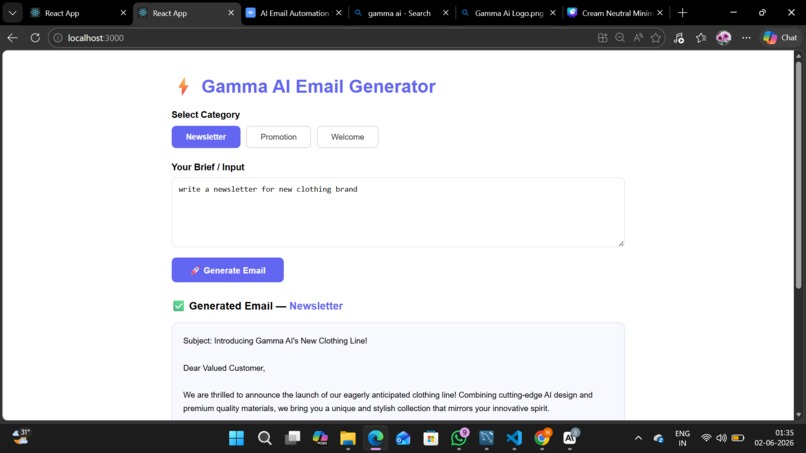Open the weather widget showing 31°
This screenshot has height=453, width=806.
point(22,437)
